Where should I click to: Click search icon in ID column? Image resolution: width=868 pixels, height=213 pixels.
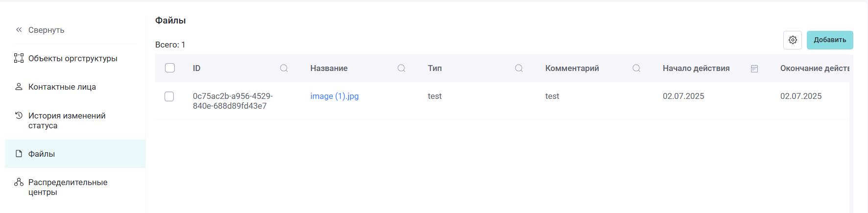[284, 68]
